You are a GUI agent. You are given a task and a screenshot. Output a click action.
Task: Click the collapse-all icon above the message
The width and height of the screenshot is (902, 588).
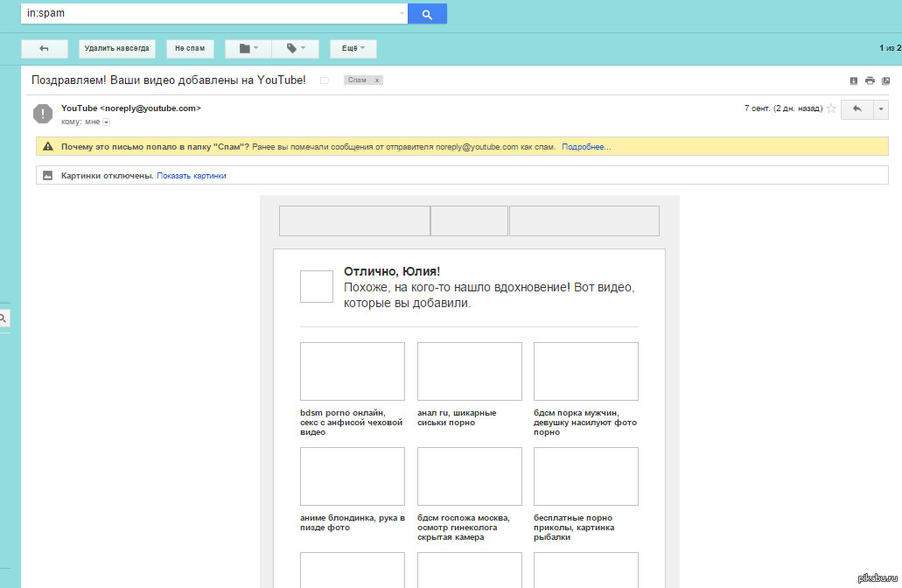click(854, 80)
